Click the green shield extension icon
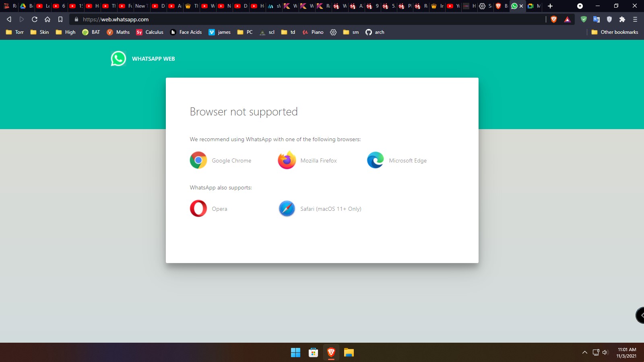This screenshot has width=644, height=362. (584, 19)
